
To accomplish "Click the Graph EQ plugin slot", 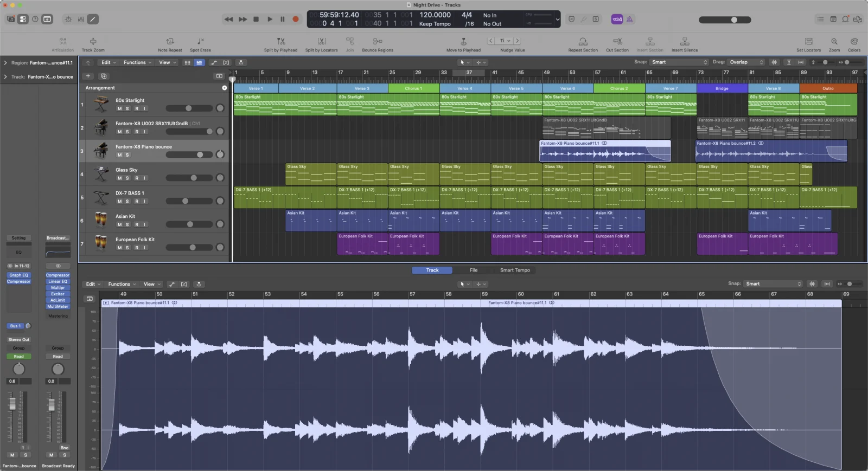I will 18,275.
